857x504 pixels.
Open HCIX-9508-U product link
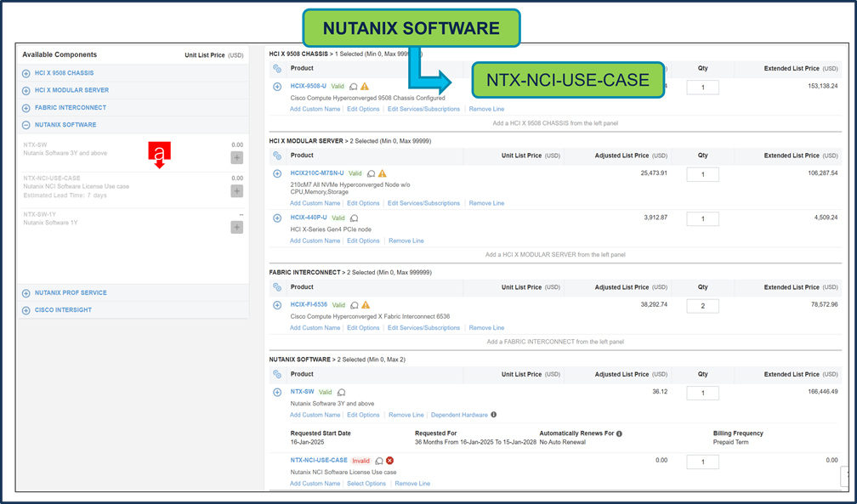coord(309,86)
